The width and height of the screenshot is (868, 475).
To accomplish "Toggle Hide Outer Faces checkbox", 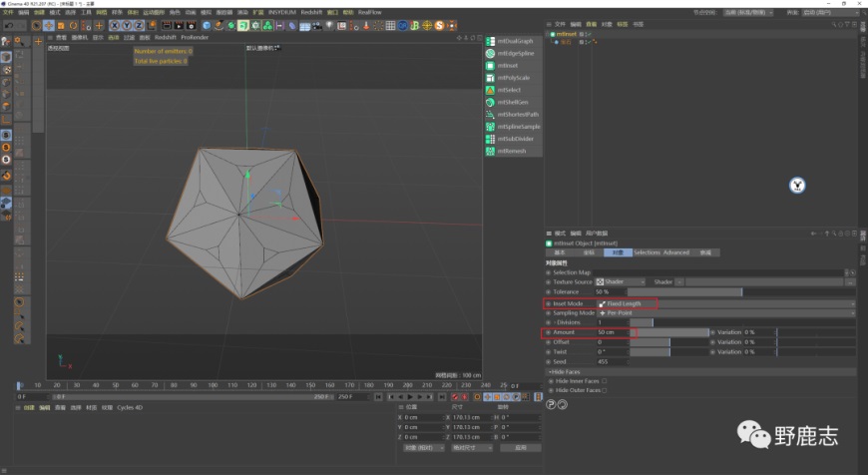I will coord(604,390).
